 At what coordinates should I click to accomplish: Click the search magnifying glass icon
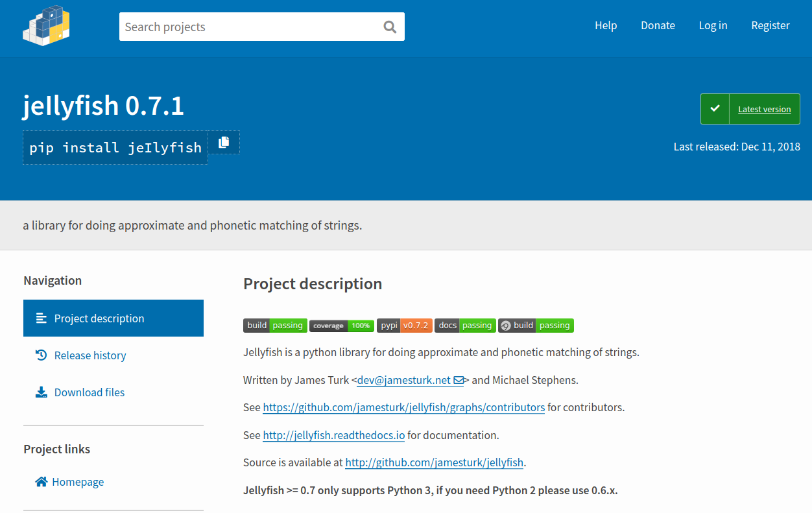pos(390,27)
